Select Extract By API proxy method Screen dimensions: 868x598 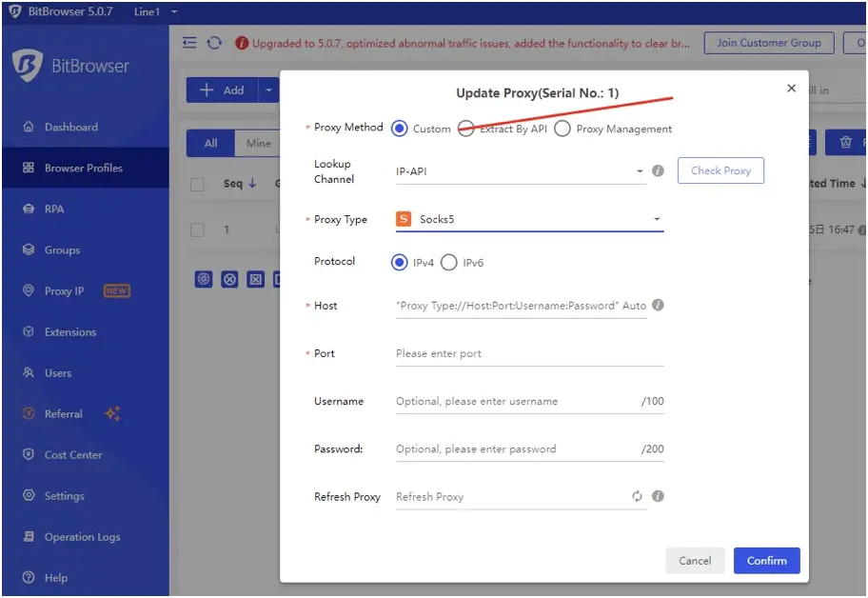click(465, 128)
